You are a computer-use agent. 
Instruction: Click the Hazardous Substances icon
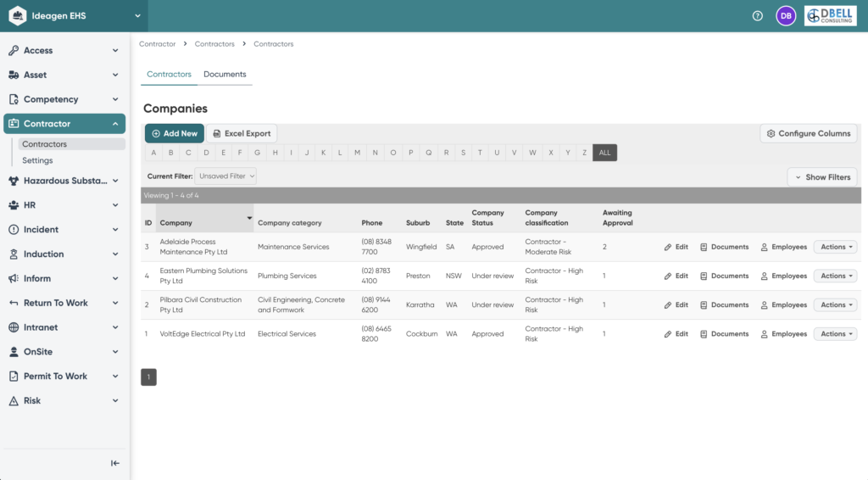tap(14, 181)
